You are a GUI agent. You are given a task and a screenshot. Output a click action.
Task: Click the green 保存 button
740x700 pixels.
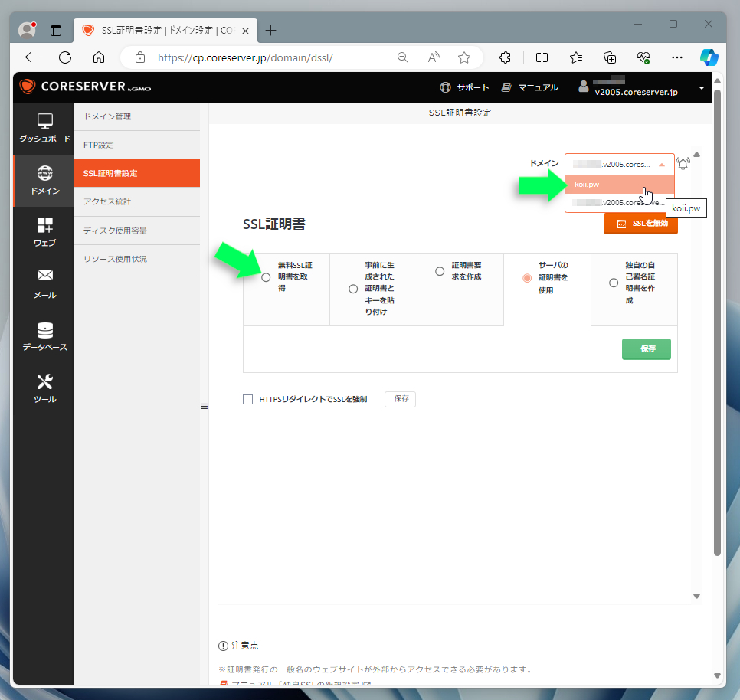click(x=646, y=349)
